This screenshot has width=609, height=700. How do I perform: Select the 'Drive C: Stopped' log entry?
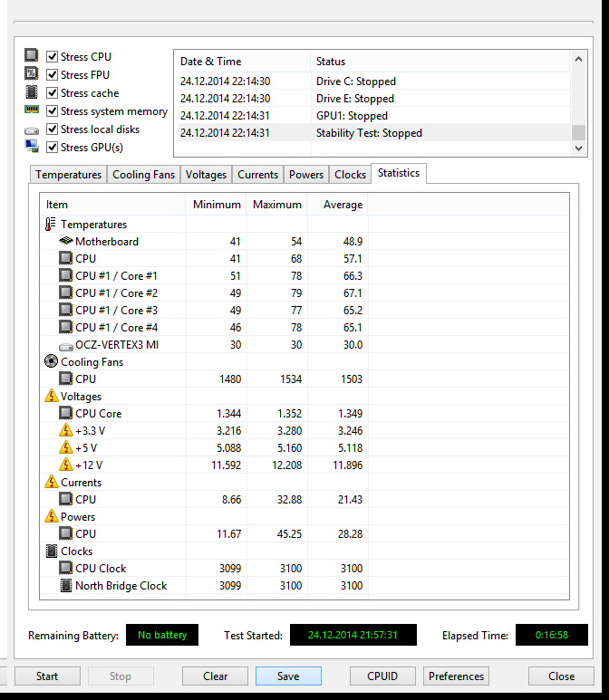click(x=372, y=82)
